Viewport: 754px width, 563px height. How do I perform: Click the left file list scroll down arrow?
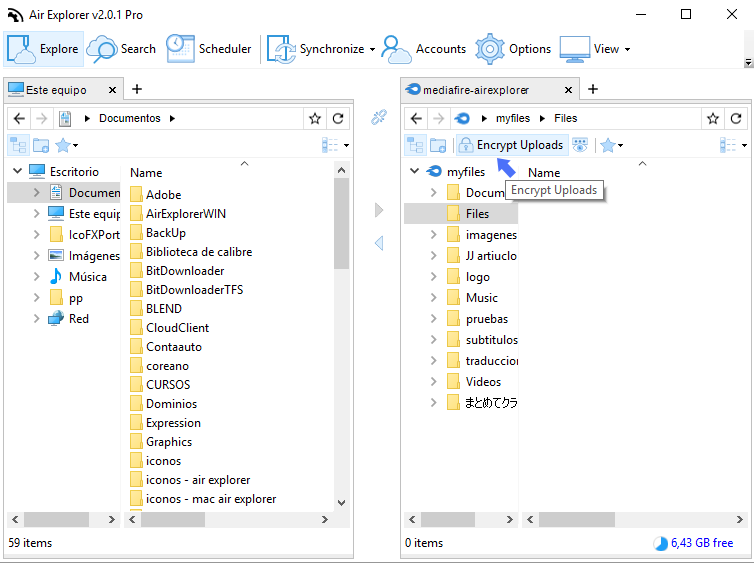[x=341, y=503]
